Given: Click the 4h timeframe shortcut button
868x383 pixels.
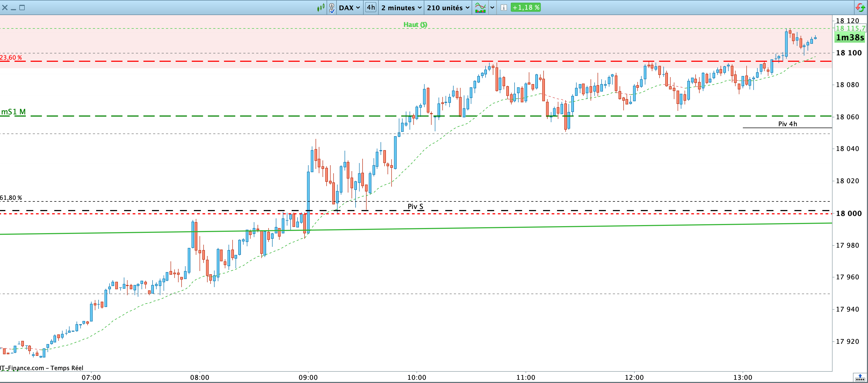Looking at the screenshot, I should click(371, 8).
